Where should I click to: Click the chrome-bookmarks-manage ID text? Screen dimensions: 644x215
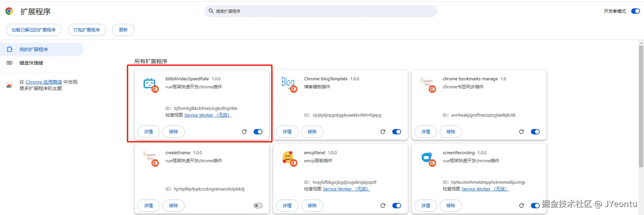pos(479,115)
